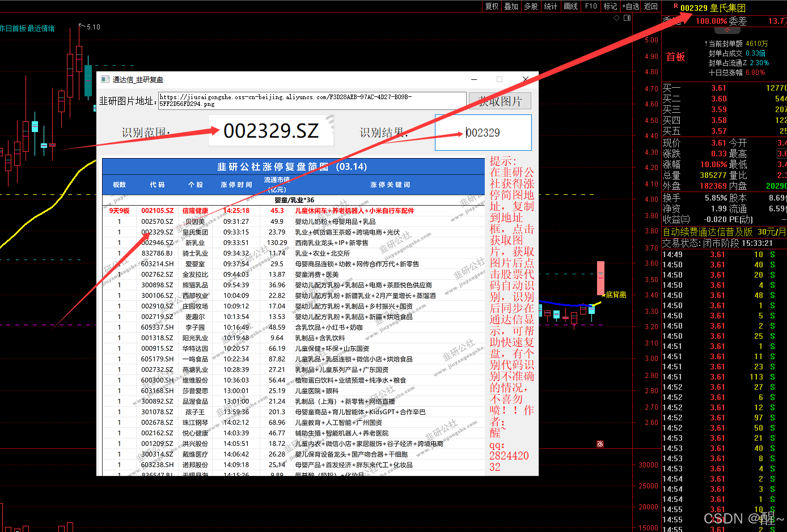Activate the 画线 drawing tool
This screenshot has height=532, width=787.
point(571,6)
